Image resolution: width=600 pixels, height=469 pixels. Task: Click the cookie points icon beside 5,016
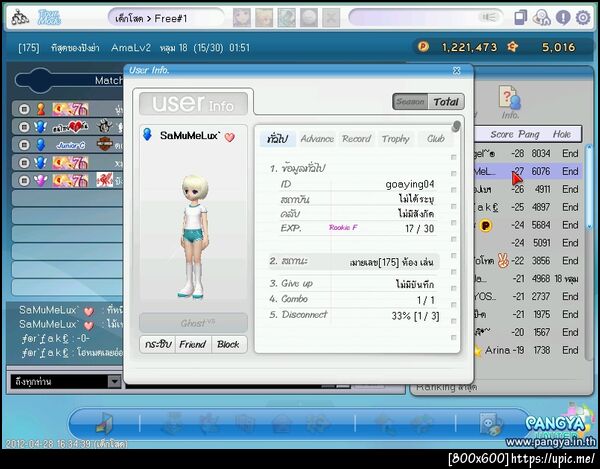point(512,47)
